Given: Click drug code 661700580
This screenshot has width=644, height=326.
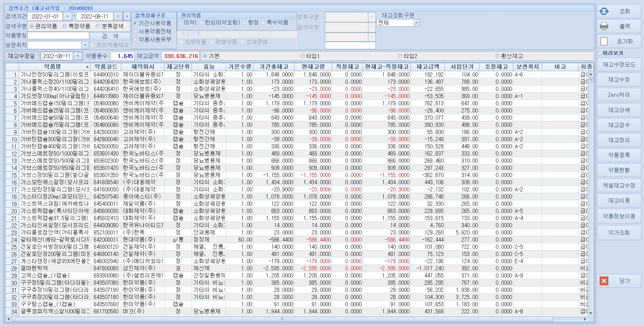Looking at the screenshot, I should tap(106, 311).
